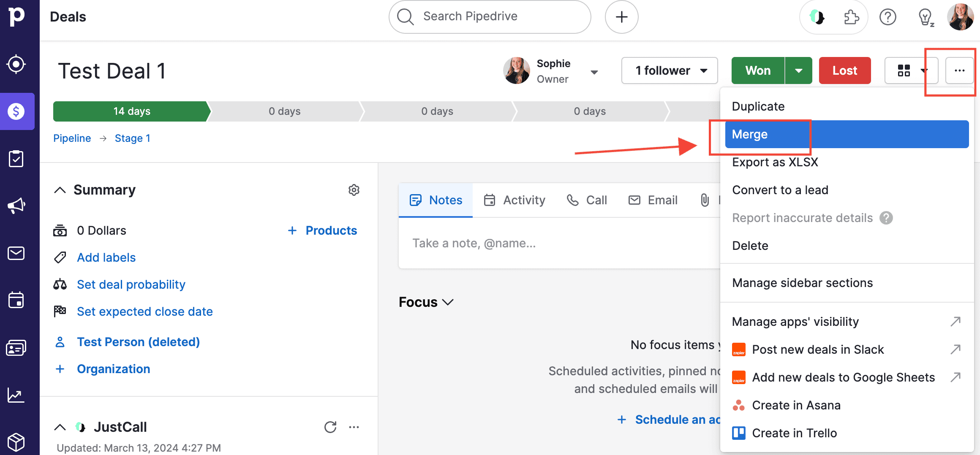Open the Mail inbox sidebar icon

point(16,253)
